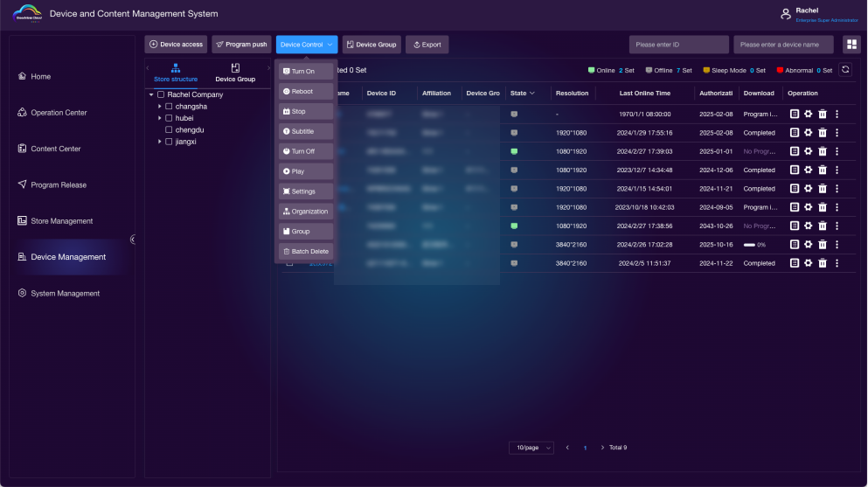Expand the hubei tree node arrow
This screenshot has height=487, width=868.
pyautogui.click(x=160, y=118)
